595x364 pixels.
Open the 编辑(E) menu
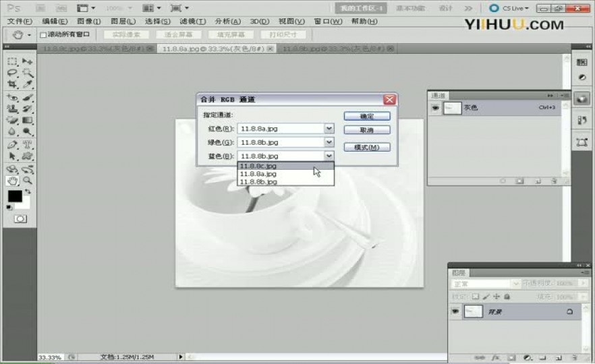point(55,22)
